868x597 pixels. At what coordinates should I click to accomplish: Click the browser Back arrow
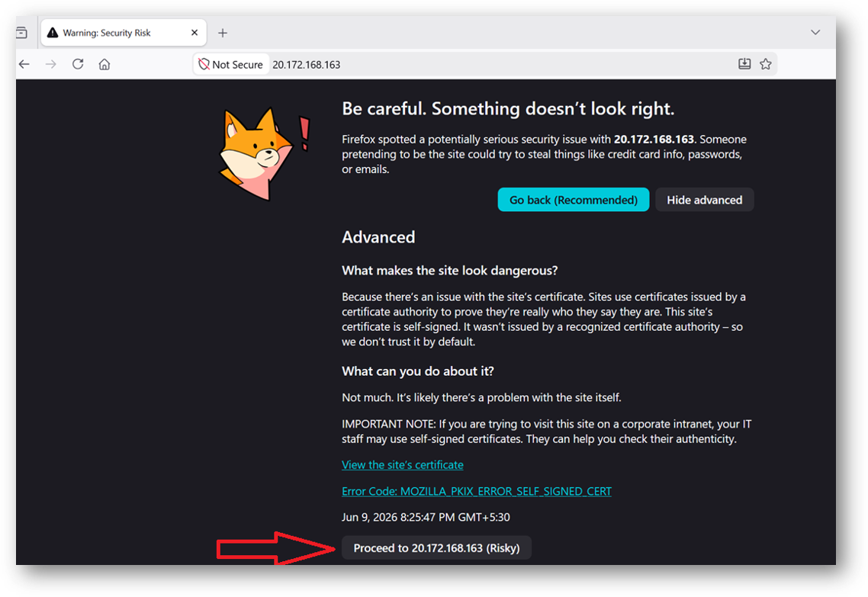(x=24, y=64)
